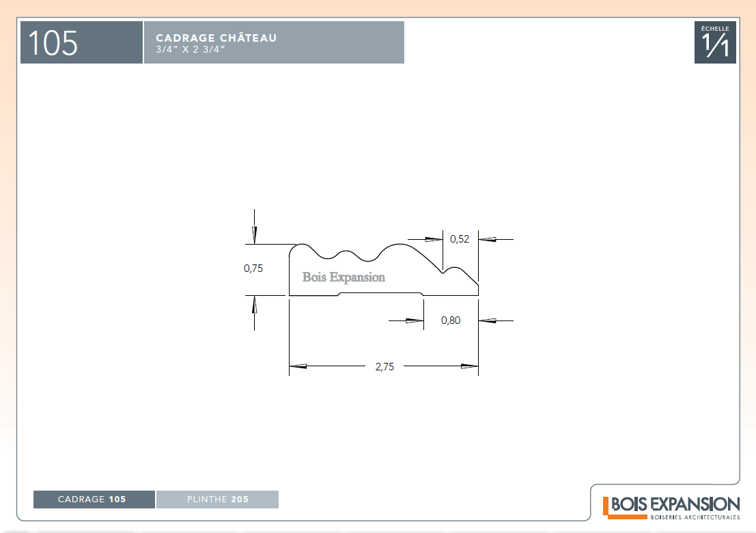Click the 0,80 dimension value
The image size is (756, 533).
click(x=451, y=320)
